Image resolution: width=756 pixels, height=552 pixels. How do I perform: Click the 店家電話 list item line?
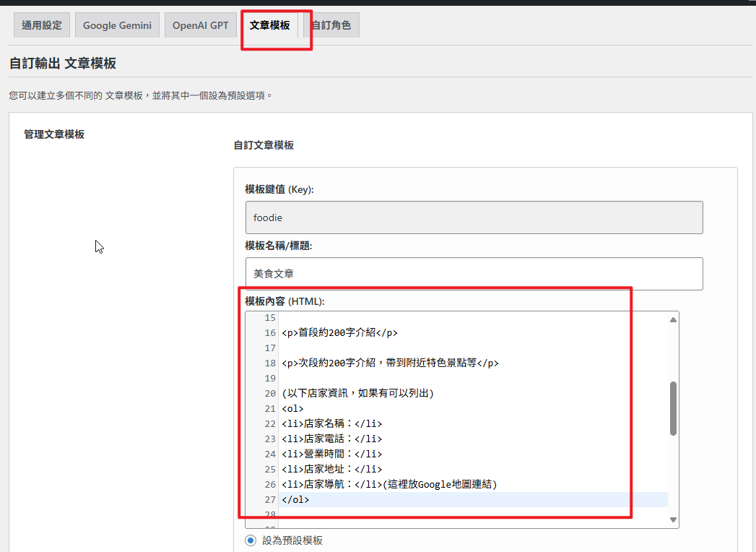coord(331,439)
